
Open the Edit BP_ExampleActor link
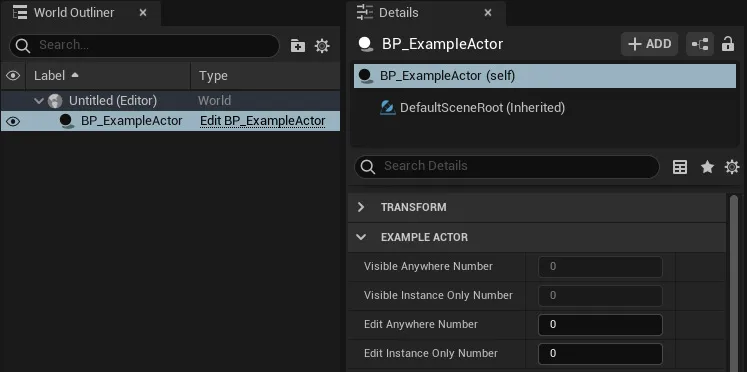262,121
